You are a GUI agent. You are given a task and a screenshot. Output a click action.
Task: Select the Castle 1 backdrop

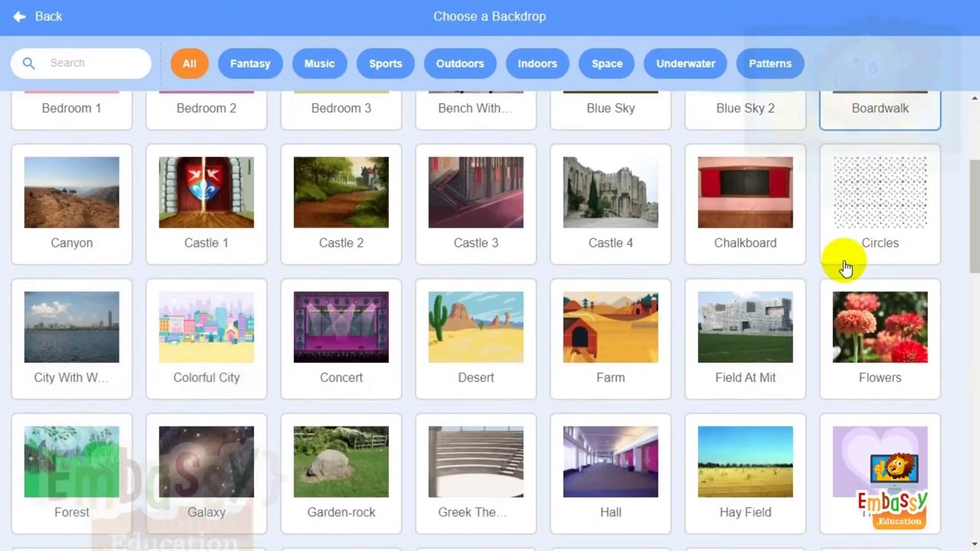[x=207, y=193]
